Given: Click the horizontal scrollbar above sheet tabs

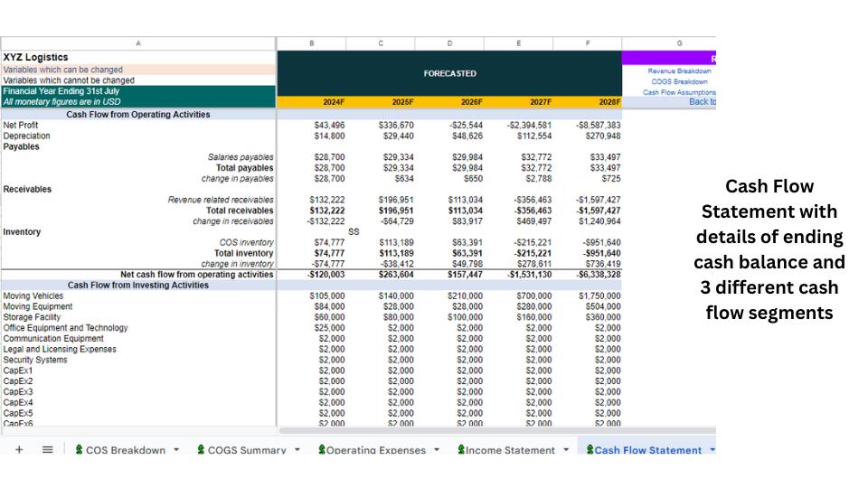Looking at the screenshot, I should pos(497,430).
